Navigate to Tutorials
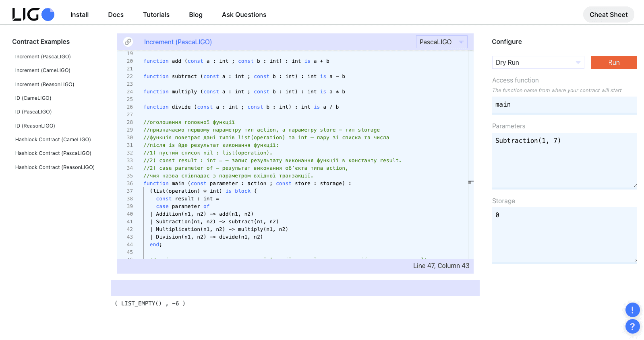Screen dimensions: 644x340 pyautogui.click(x=156, y=14)
